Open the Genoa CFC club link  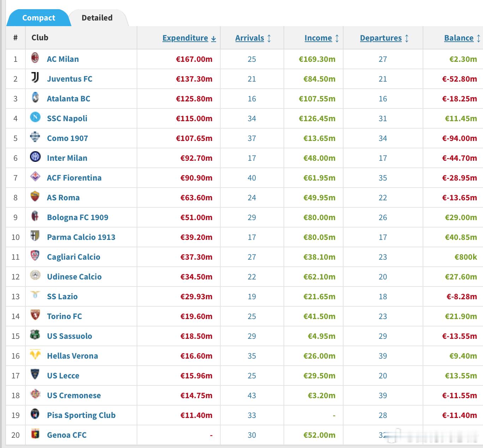pyautogui.click(x=67, y=435)
